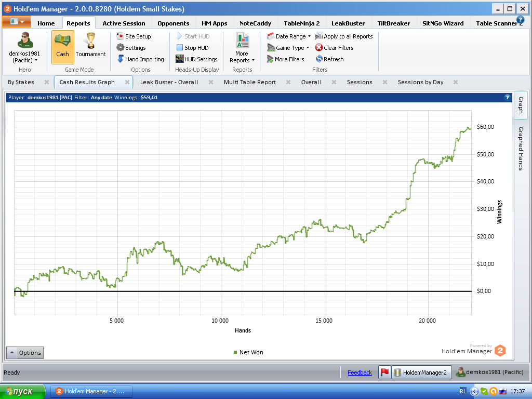Expand the Game Type filter dropdown
This screenshot has height=399, width=532.
click(288, 48)
